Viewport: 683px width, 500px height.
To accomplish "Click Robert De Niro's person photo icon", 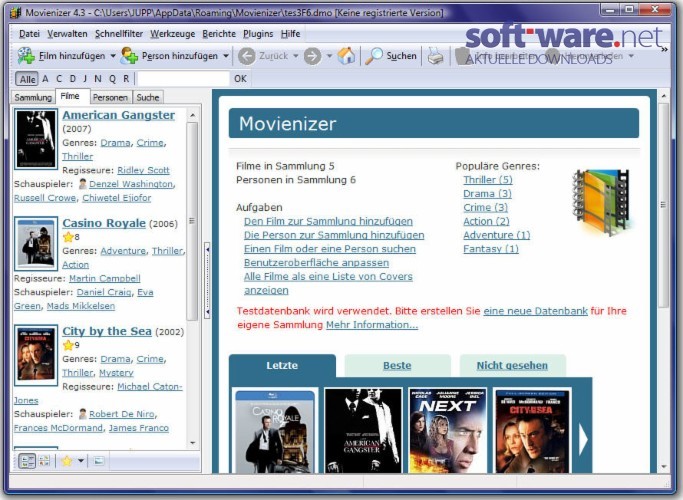I will (82, 414).
